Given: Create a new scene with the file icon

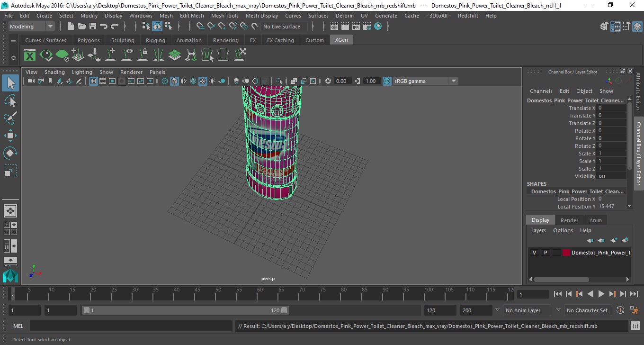Looking at the screenshot, I should 71,27.
